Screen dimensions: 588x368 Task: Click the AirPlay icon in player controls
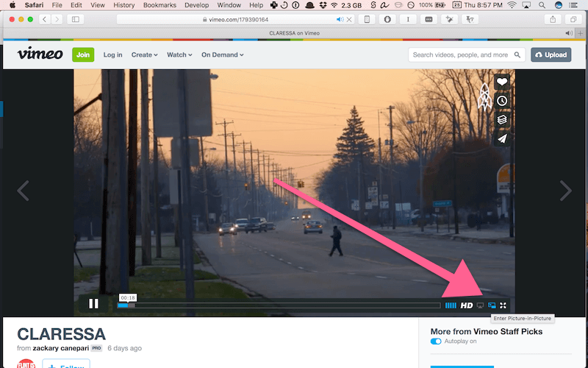click(x=481, y=305)
